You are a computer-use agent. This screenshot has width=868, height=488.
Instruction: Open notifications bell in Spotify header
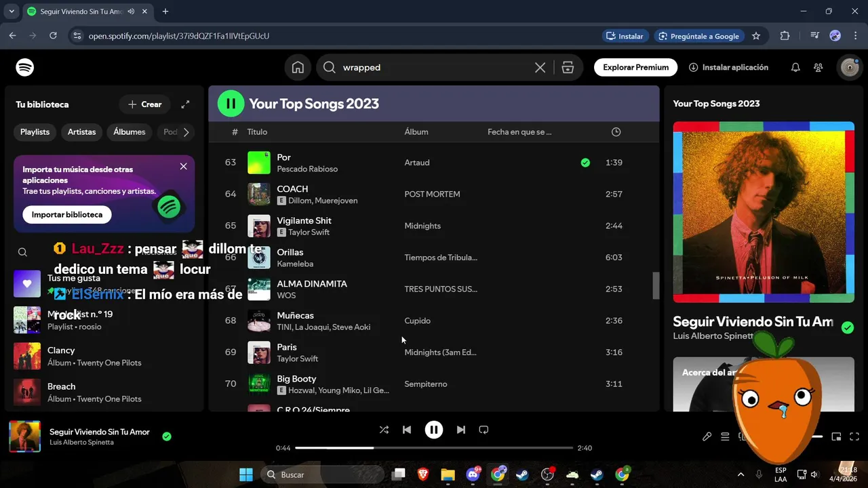coord(795,67)
